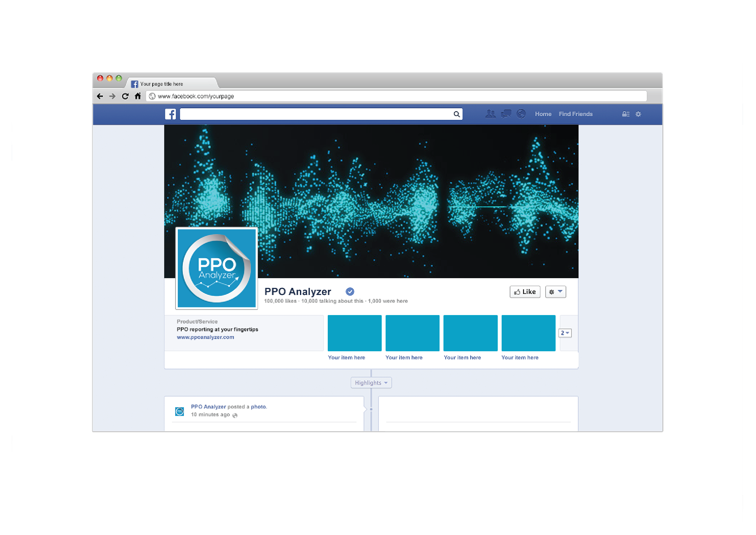
Task: Click settings gear in Facebook header
Action: pyautogui.click(x=638, y=114)
